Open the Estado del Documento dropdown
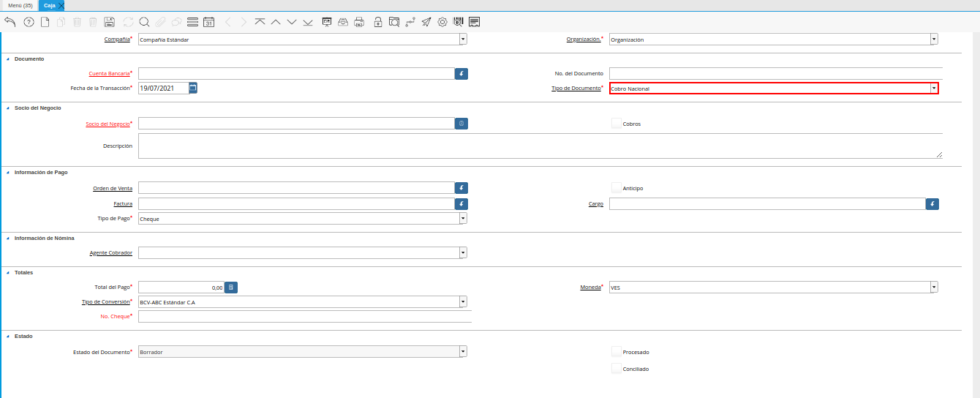 (463, 352)
